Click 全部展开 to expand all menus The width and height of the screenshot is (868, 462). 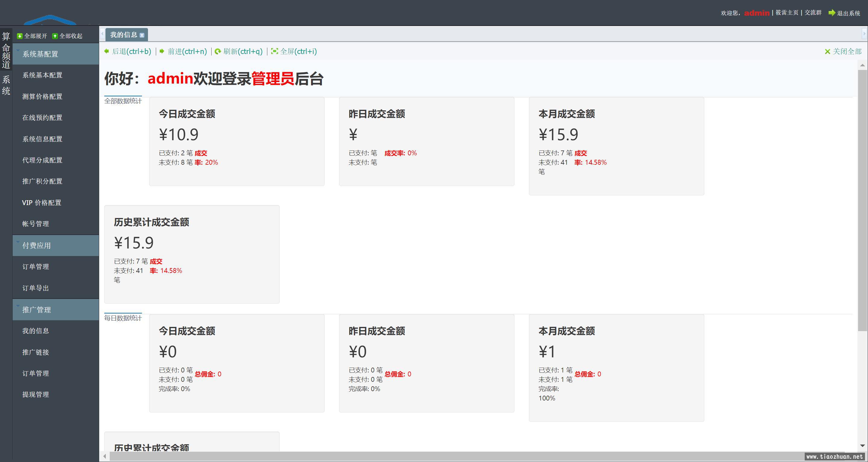(x=36, y=36)
